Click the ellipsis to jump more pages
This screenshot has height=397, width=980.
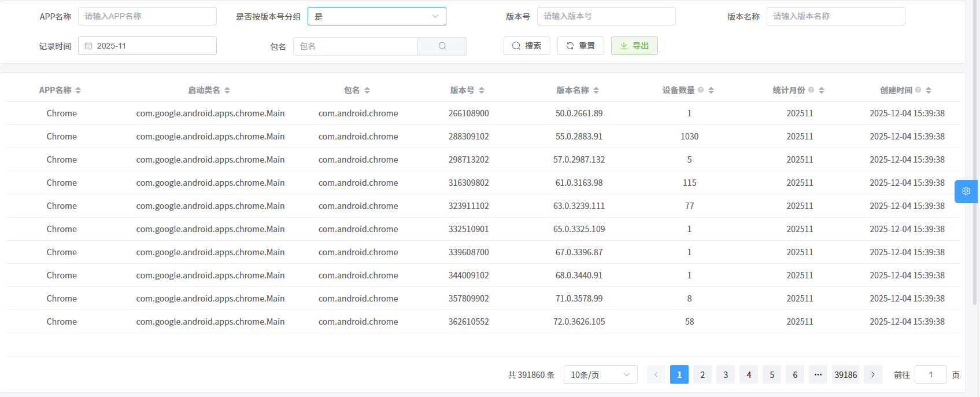click(x=818, y=374)
